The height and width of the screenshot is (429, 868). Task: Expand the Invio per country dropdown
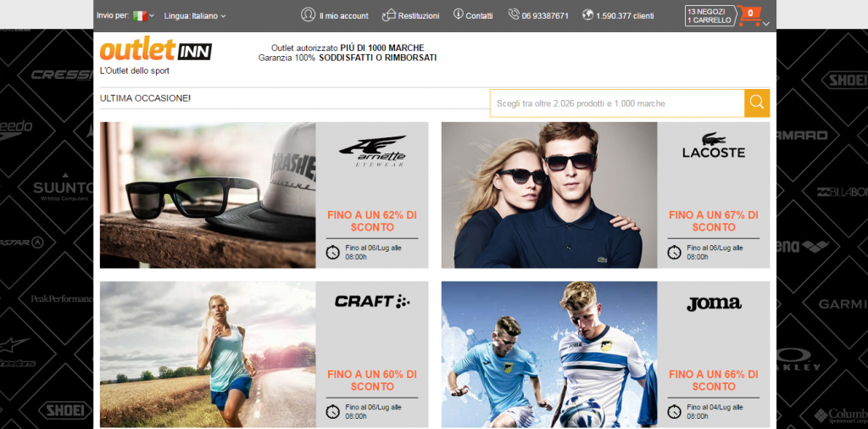coord(152,16)
